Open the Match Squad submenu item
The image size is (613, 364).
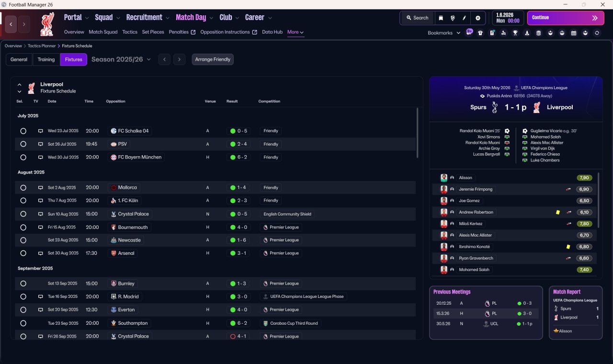[x=103, y=32]
